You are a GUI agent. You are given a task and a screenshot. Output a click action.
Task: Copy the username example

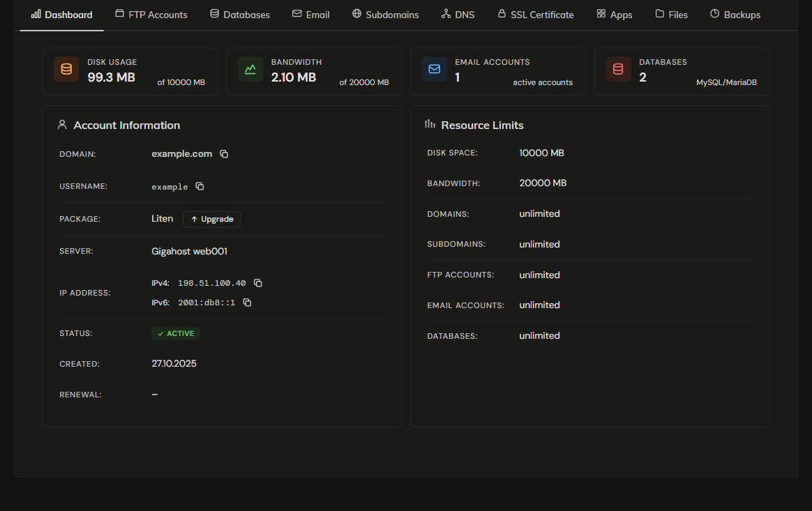tap(200, 186)
